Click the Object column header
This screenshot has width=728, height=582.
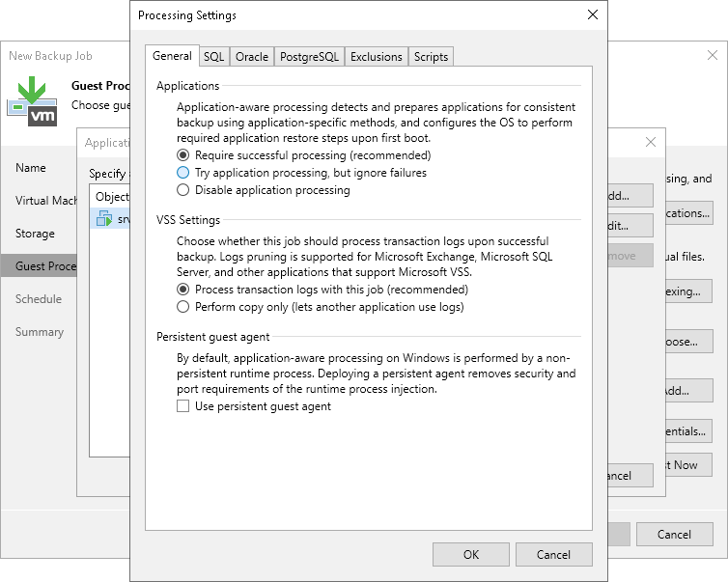110,197
